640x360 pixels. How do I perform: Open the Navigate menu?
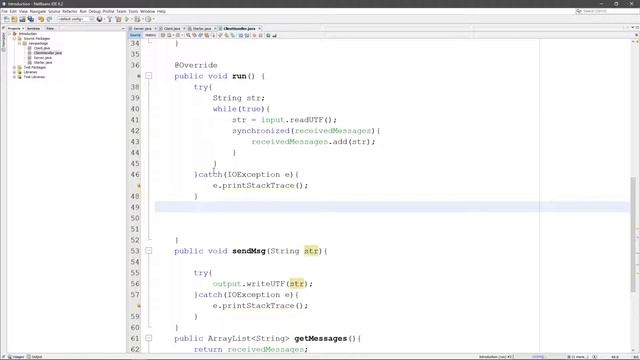pyautogui.click(x=38, y=11)
